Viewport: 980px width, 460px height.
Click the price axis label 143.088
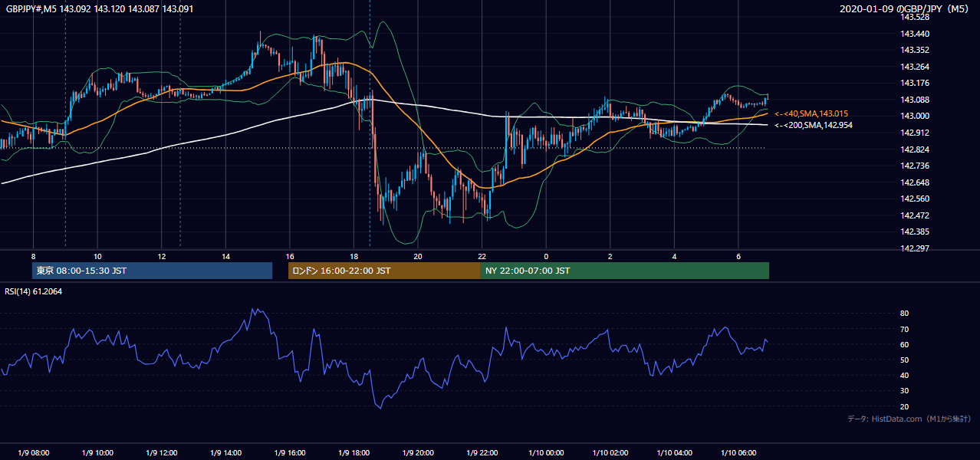(x=915, y=100)
